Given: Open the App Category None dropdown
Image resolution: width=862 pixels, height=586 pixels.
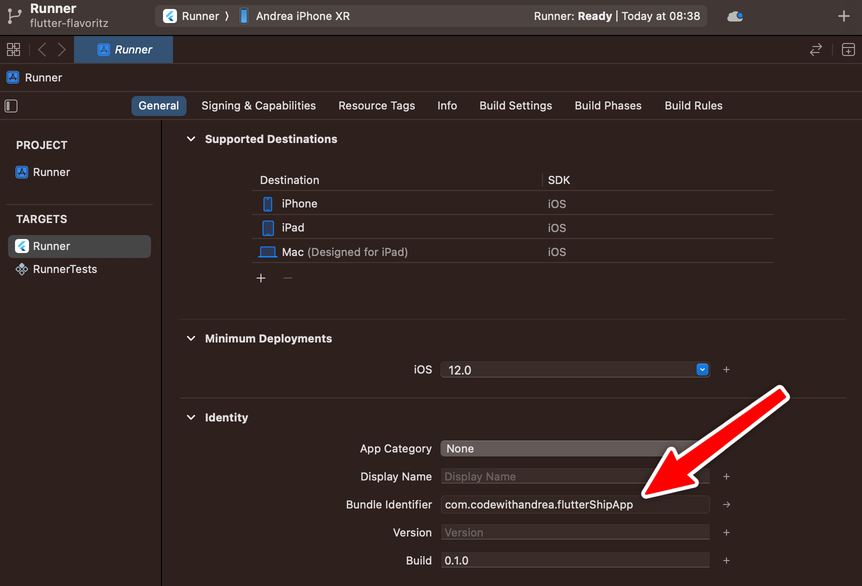Looking at the screenshot, I should pyautogui.click(x=575, y=449).
